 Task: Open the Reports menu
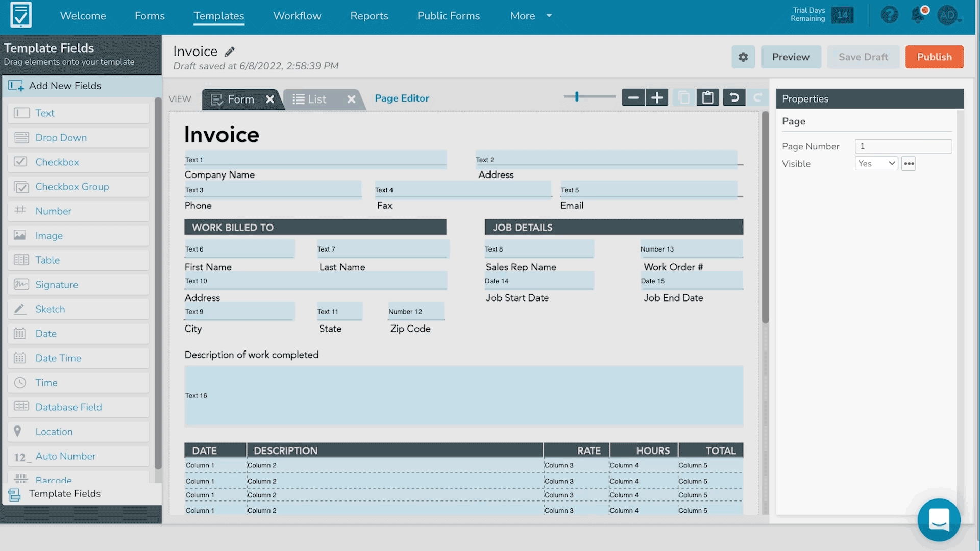369,16
